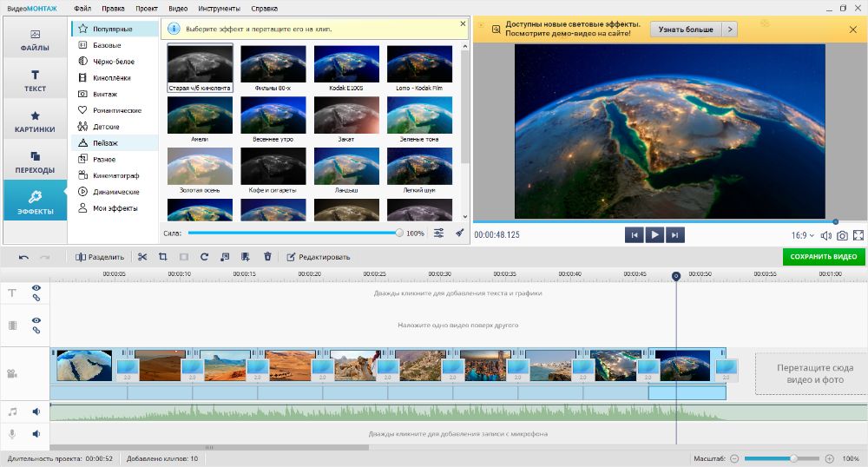Select the Crop tool icon
This screenshot has width=868, height=467.
click(x=163, y=257)
